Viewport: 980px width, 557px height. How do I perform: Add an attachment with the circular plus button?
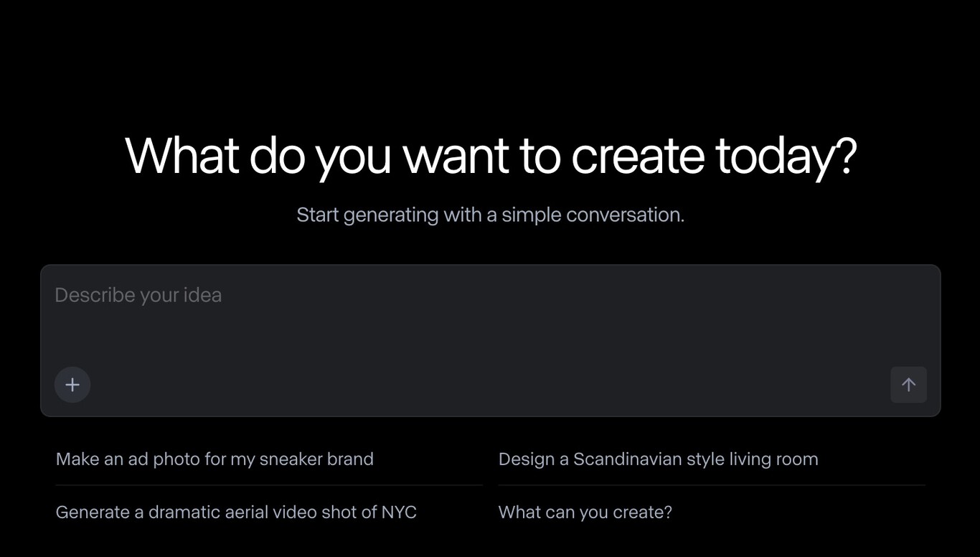(72, 385)
